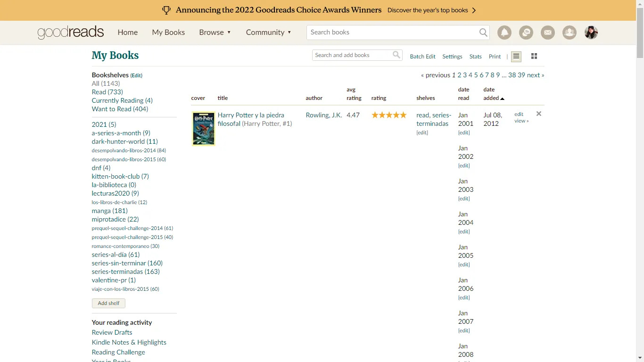Click the search magnifier in header bar

[483, 33]
